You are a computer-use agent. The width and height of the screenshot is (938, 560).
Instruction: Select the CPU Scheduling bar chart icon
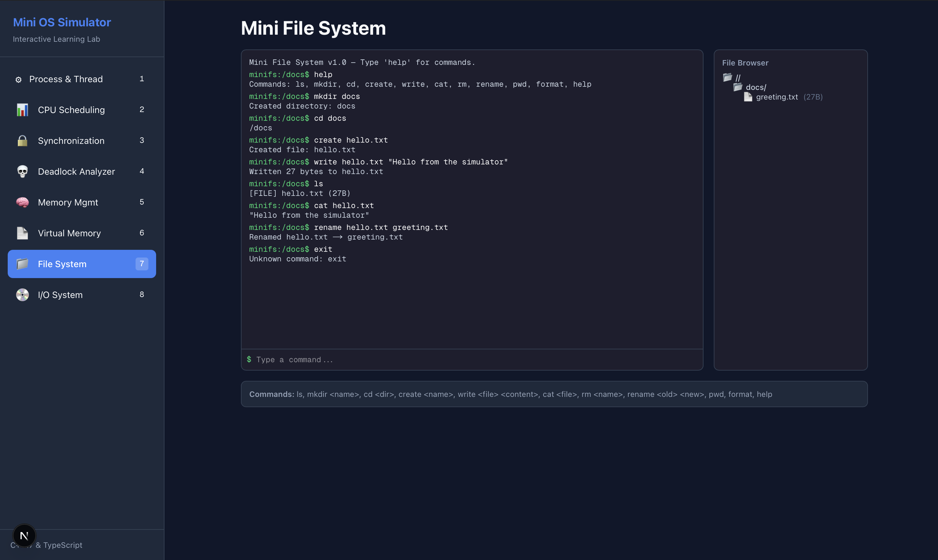coord(22,110)
